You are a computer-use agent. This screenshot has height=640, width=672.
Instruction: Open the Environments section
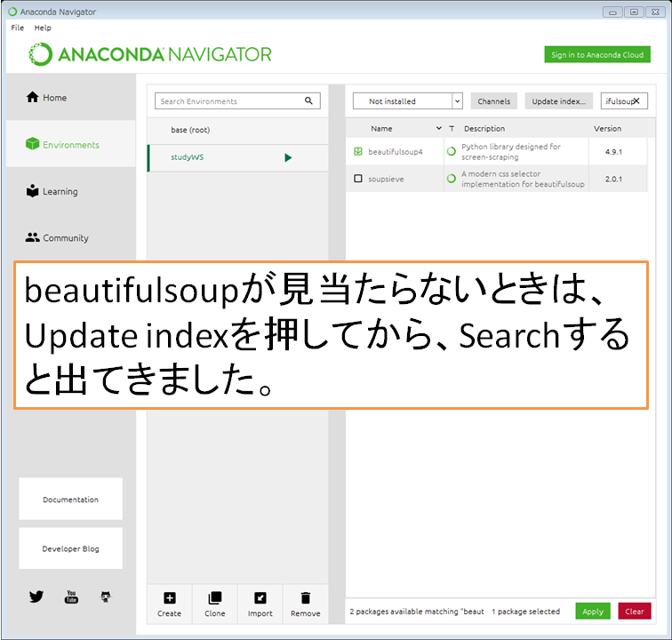pos(71,145)
